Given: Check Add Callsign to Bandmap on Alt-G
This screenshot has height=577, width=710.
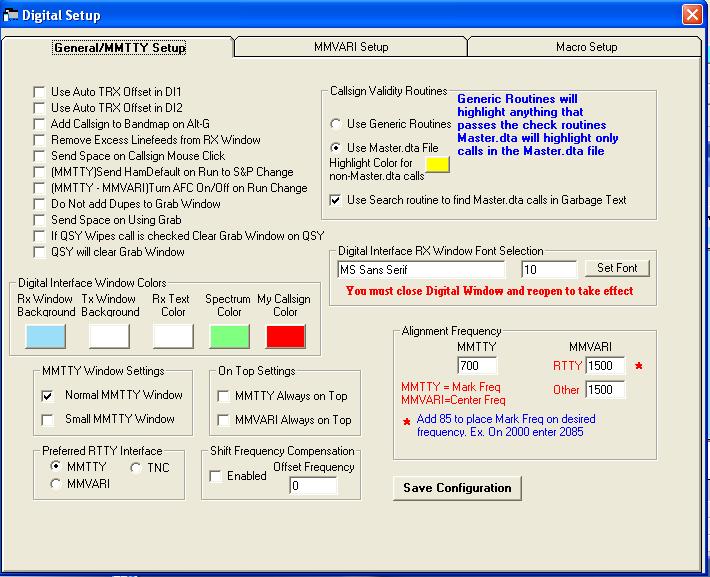Looking at the screenshot, I should coord(39,124).
